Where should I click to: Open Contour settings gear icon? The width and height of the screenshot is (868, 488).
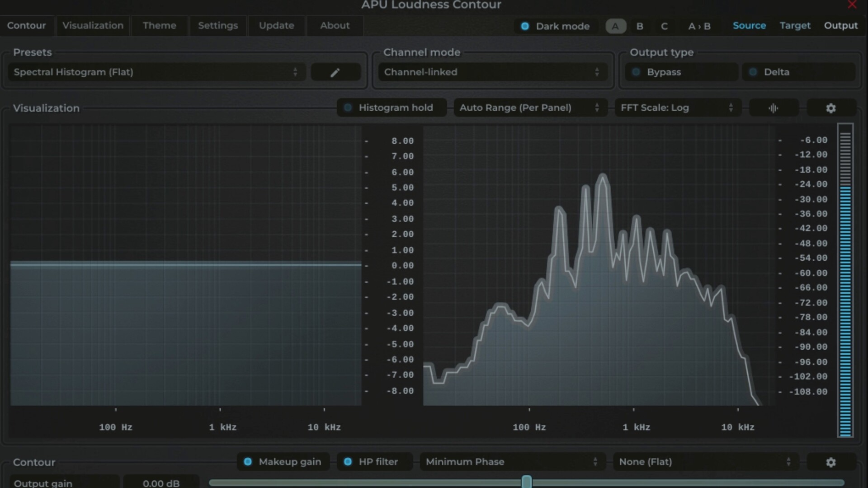pyautogui.click(x=831, y=462)
